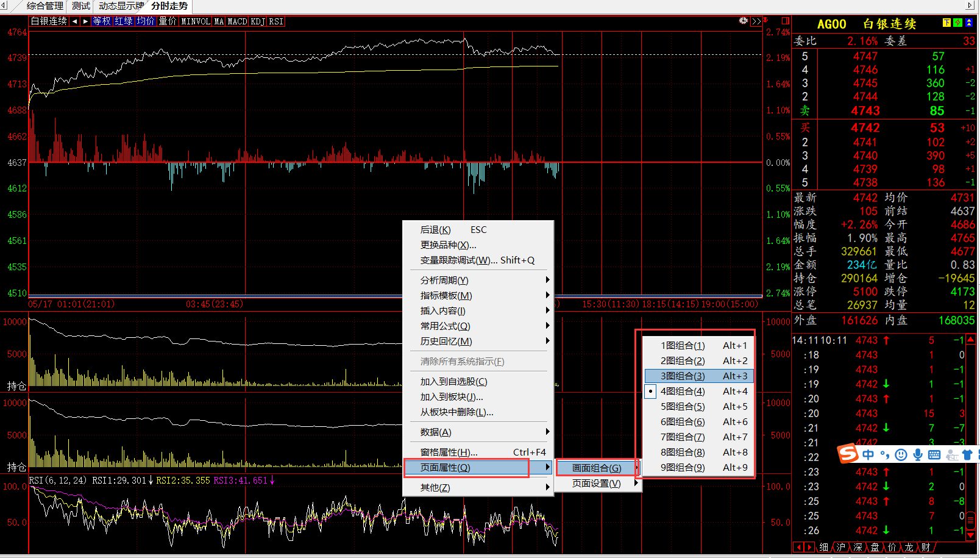Choose 从板块中删除(L)... menu item
This screenshot has height=558, width=980.
click(478, 412)
